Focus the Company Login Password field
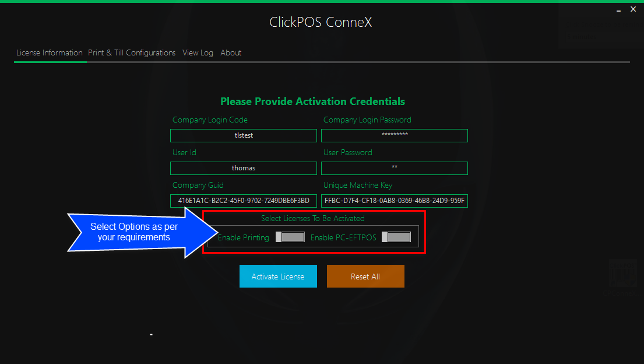The width and height of the screenshot is (644, 364). [x=395, y=135]
